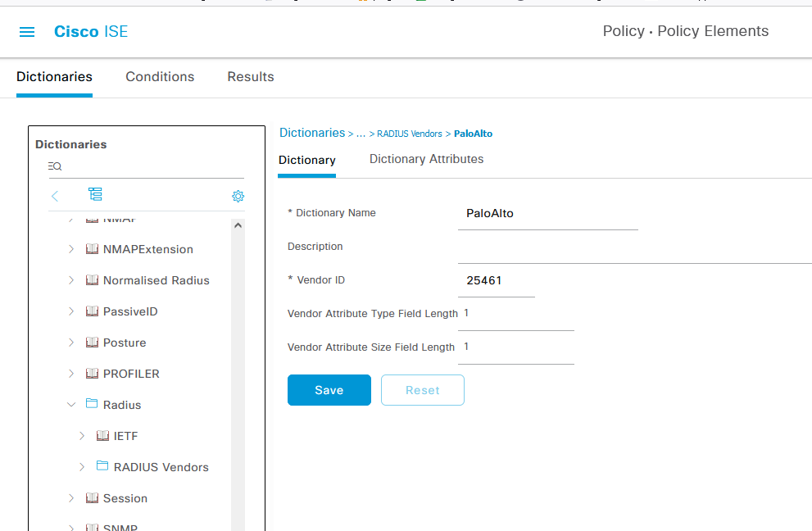
Task: Click the Vendor ID field
Action: click(x=497, y=281)
